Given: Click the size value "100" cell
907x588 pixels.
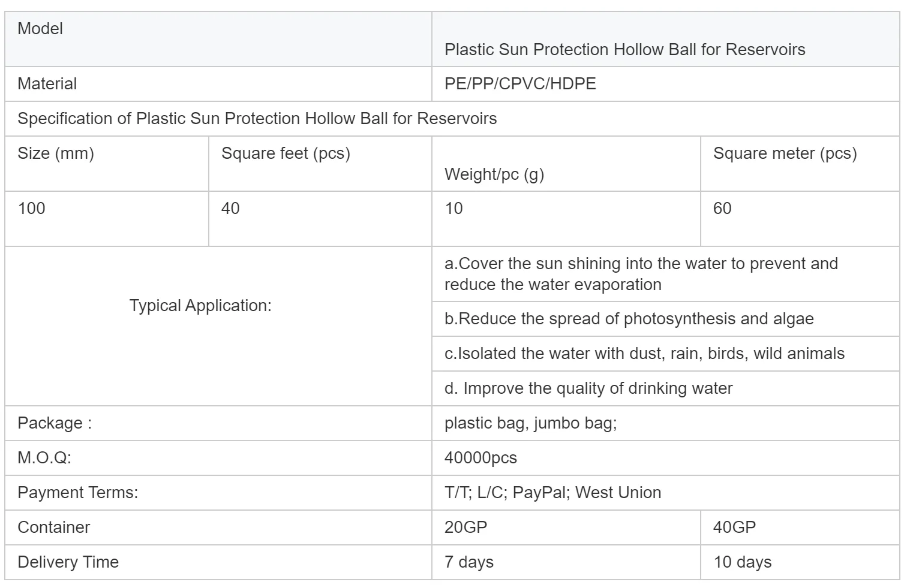Looking at the screenshot, I should (x=32, y=209).
